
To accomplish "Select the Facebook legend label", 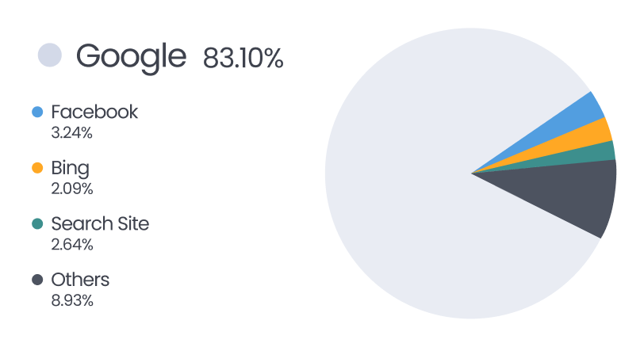I will [x=94, y=112].
